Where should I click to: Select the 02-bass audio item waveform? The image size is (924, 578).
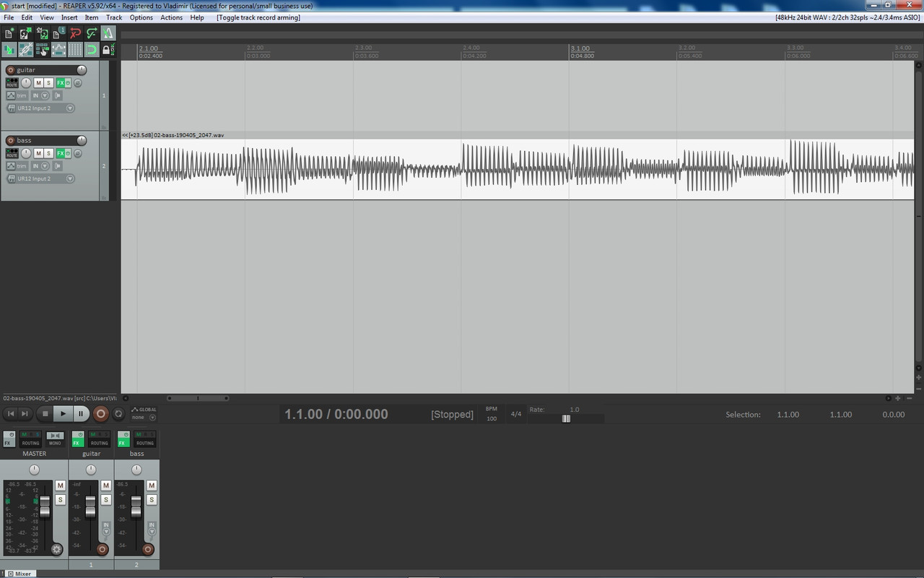tap(517, 169)
